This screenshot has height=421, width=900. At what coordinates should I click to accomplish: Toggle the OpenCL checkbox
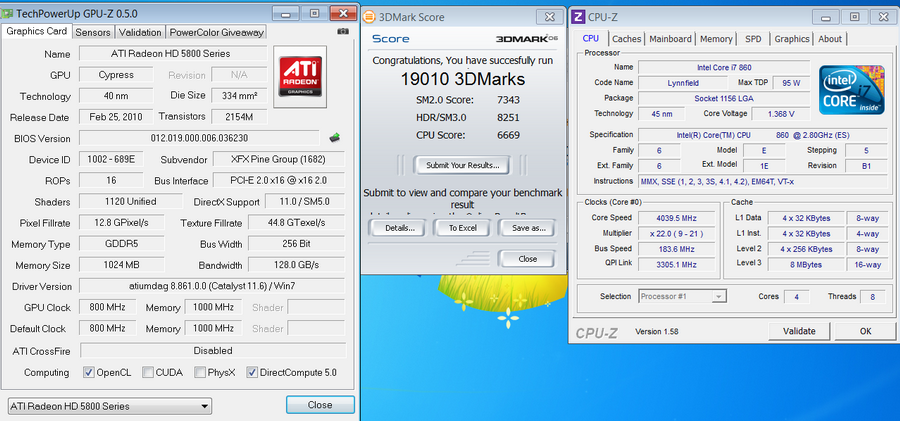89,372
